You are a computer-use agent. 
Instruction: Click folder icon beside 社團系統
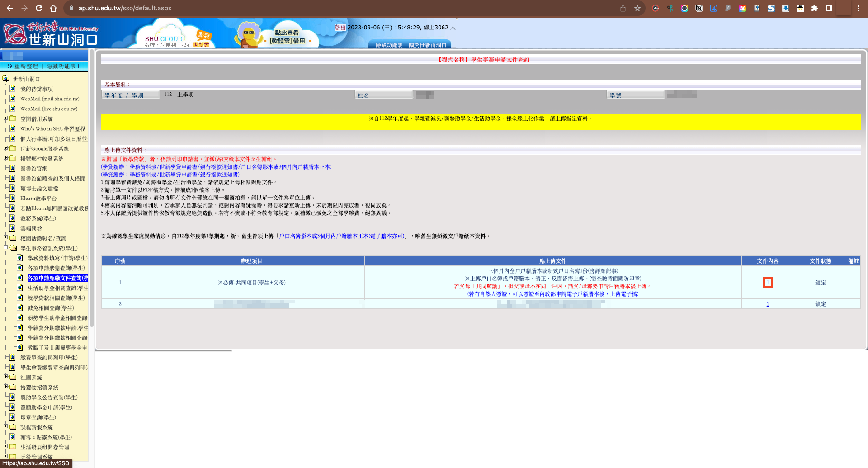pyautogui.click(x=13, y=377)
